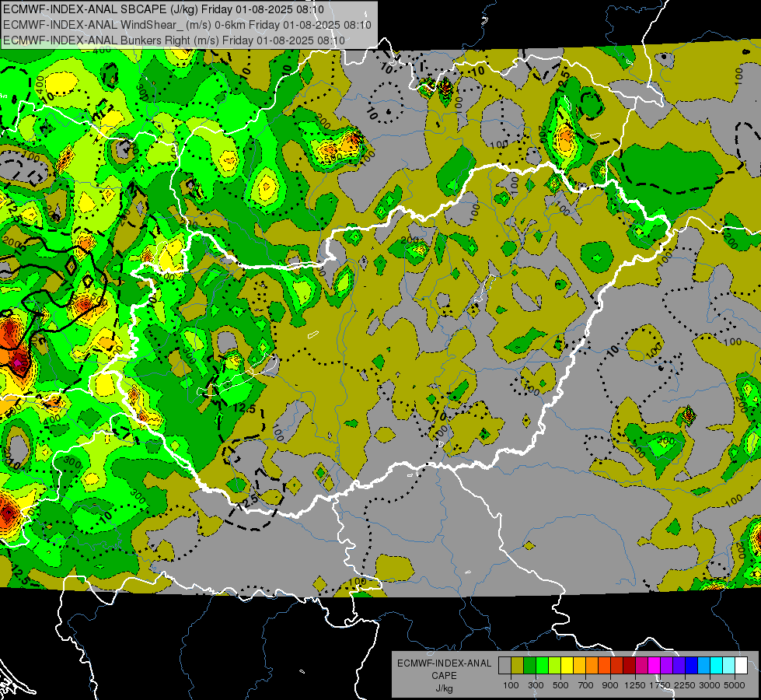
Task: Choose the dark red legend swatch
Action: pos(630,666)
